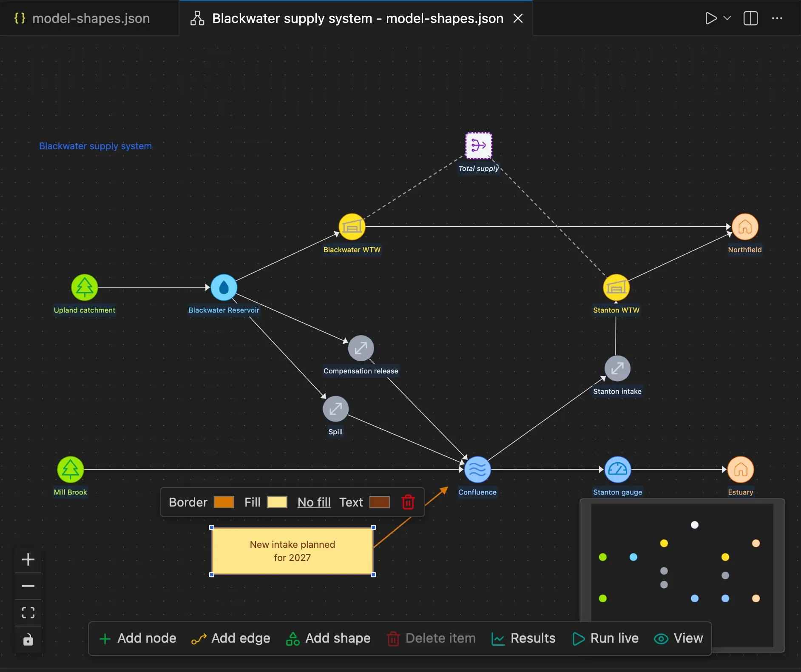
Task: Select the Stanton intake link node
Action: point(617,368)
